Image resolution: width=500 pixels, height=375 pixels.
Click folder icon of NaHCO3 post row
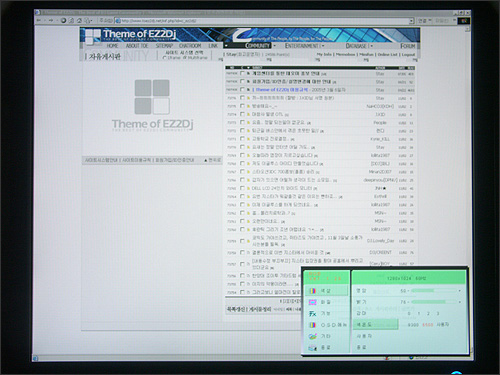coord(248,106)
